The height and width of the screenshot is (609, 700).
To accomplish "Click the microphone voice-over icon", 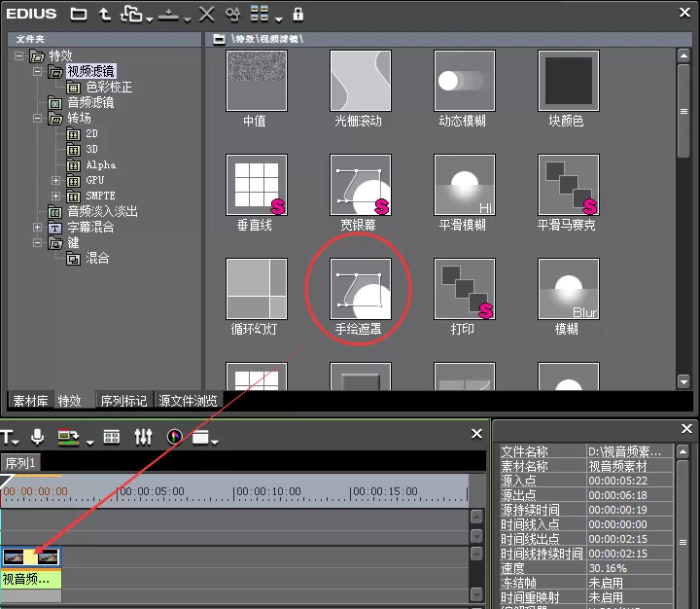I will [38, 437].
